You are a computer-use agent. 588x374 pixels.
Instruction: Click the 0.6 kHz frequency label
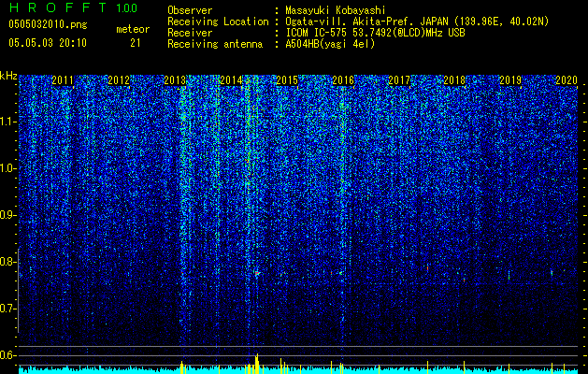click(x=8, y=355)
